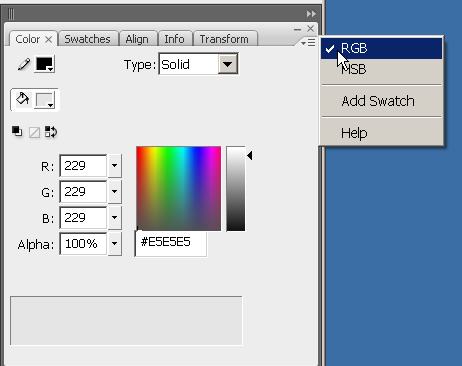Open the R value slider dropdown
This screenshot has height=366, width=462.
[114, 165]
